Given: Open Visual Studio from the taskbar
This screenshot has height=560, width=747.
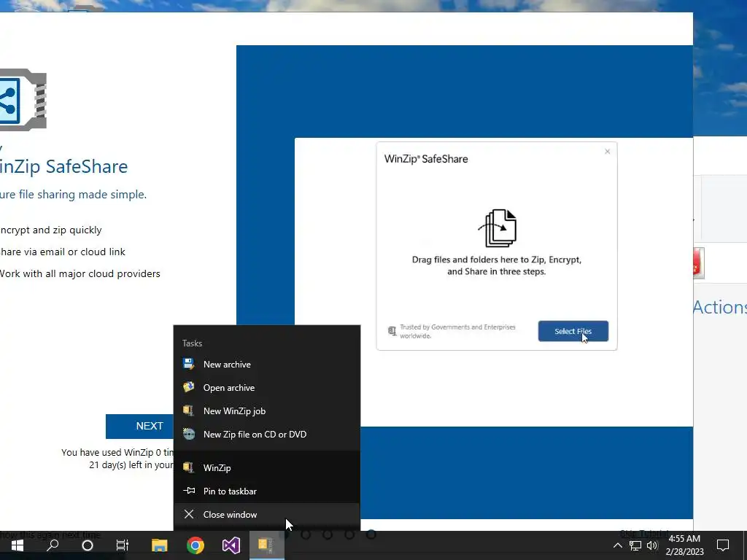Looking at the screenshot, I should [231, 545].
